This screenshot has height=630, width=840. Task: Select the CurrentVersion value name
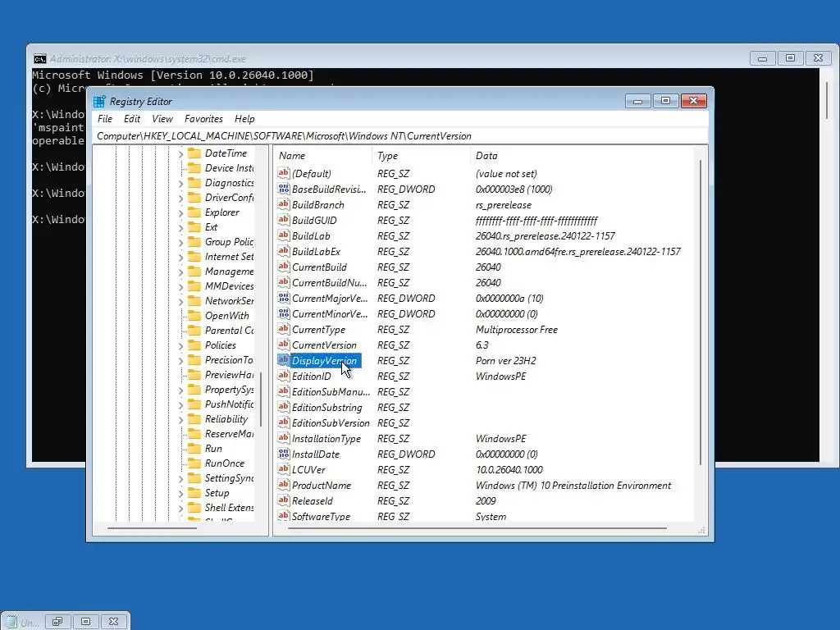[324, 345]
